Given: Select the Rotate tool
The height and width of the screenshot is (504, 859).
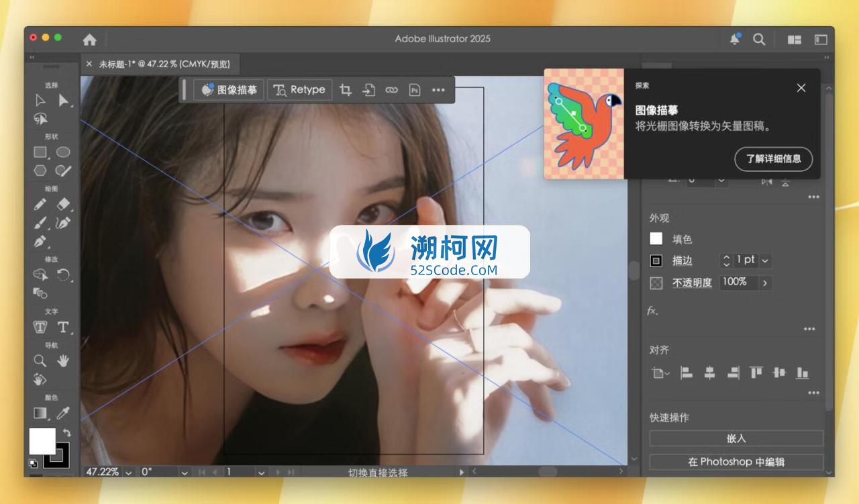Looking at the screenshot, I should click(63, 274).
